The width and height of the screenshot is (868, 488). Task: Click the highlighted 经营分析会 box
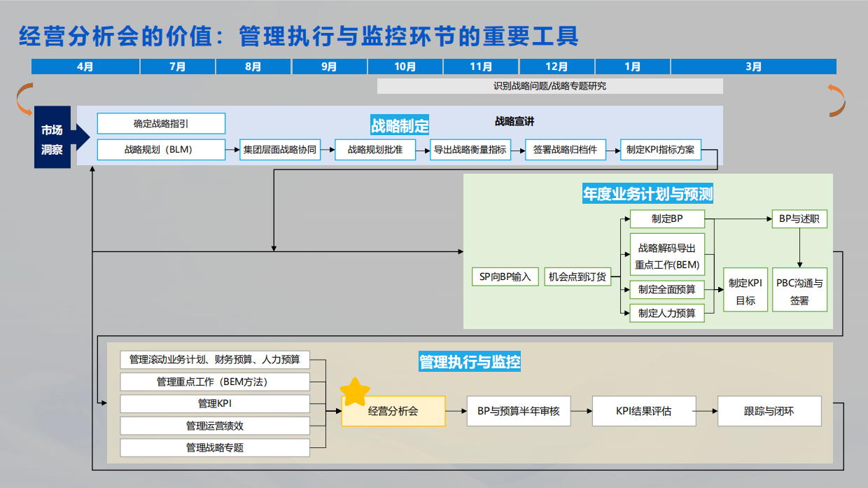click(393, 411)
